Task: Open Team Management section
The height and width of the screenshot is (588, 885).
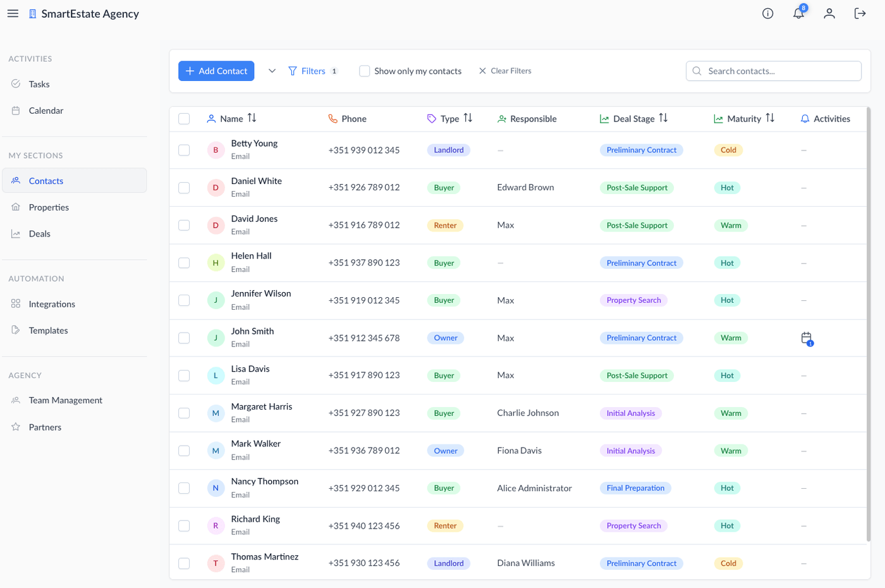Action: pyautogui.click(x=65, y=400)
